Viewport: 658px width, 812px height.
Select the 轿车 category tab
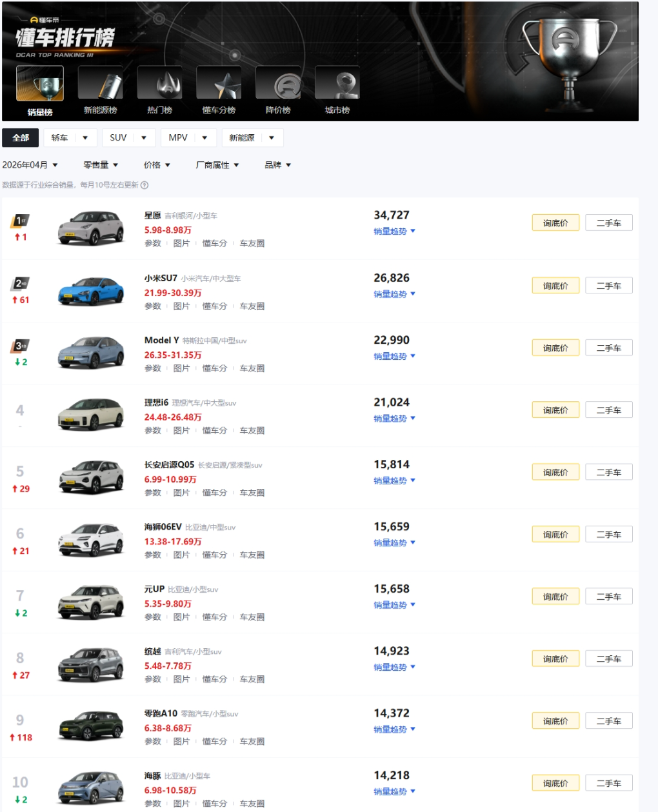59,138
